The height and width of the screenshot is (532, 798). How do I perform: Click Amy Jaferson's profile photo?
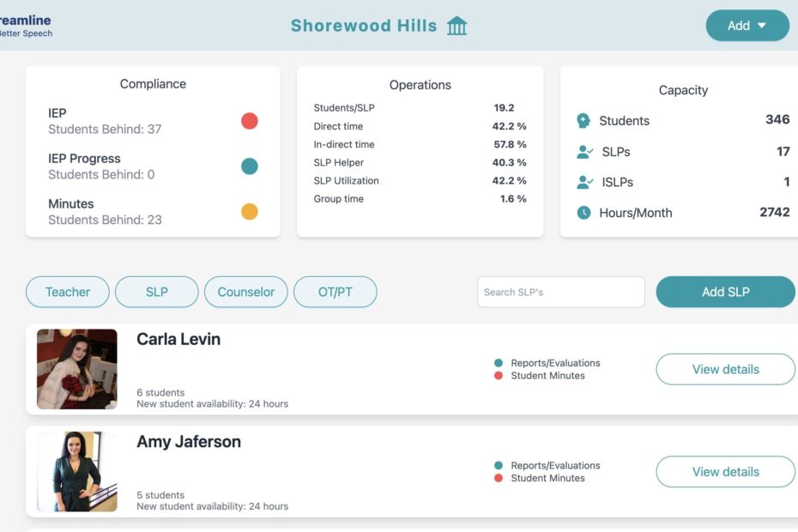[77, 472]
